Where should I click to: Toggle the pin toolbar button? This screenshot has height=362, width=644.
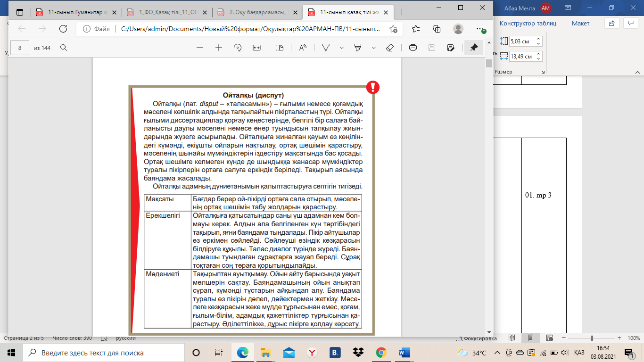point(474,48)
